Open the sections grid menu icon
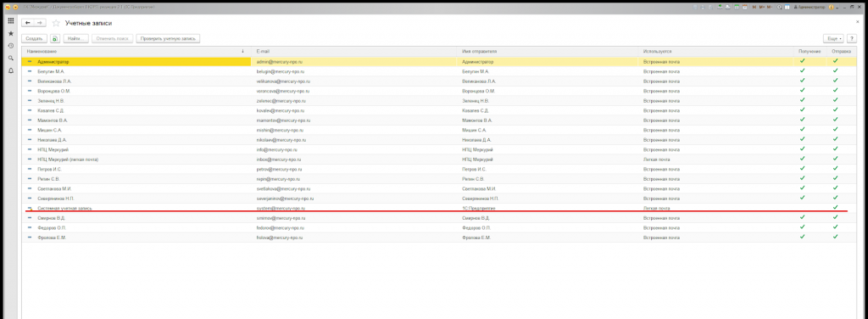Image resolution: width=868 pixels, height=319 pixels. [x=10, y=21]
